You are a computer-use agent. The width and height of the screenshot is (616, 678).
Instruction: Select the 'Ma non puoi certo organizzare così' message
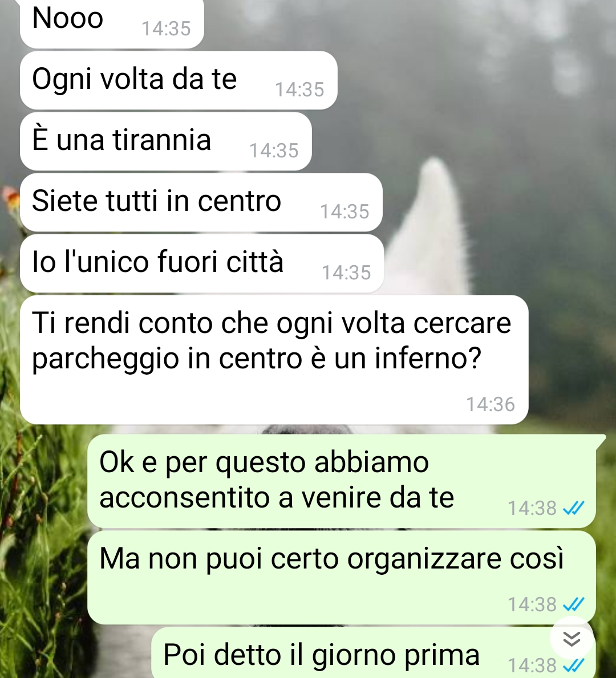pos(342,577)
